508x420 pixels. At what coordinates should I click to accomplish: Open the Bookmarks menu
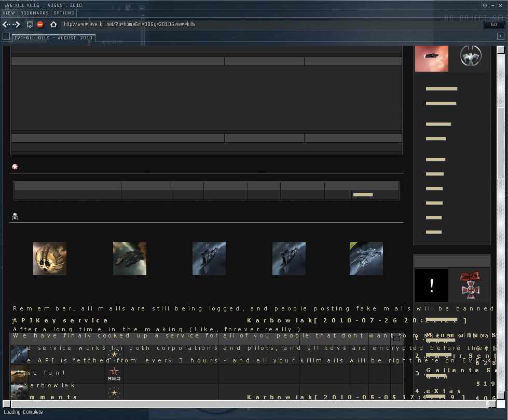point(34,13)
